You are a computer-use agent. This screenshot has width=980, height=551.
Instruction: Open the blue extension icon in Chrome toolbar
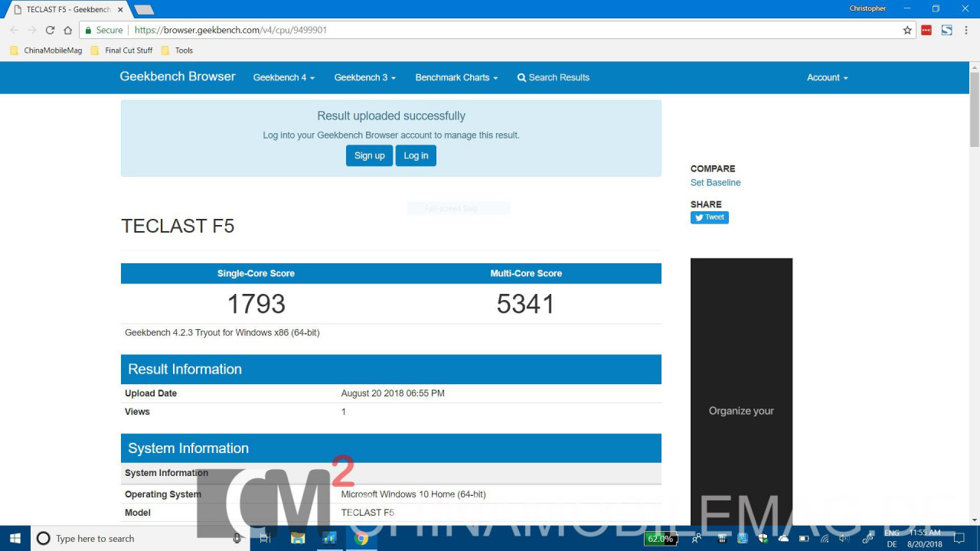pyautogui.click(x=947, y=31)
